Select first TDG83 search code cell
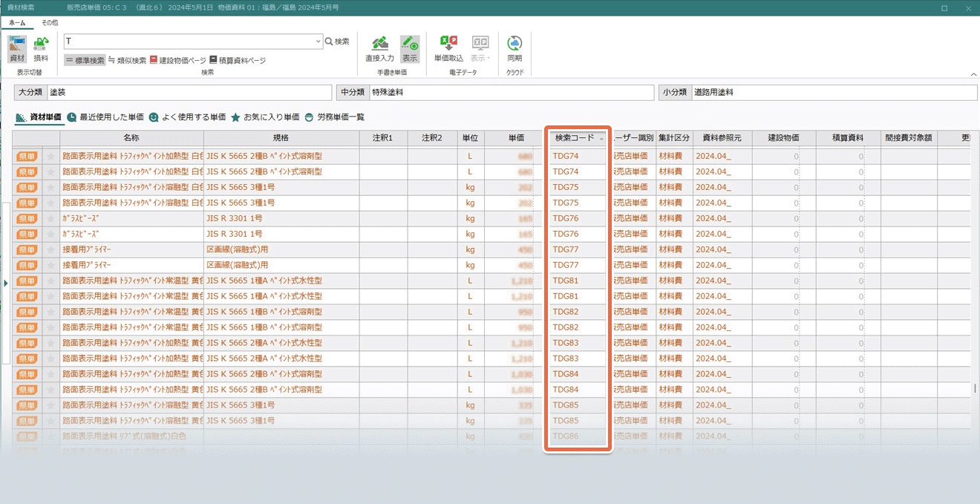This screenshot has width=980, height=504. 577,344
